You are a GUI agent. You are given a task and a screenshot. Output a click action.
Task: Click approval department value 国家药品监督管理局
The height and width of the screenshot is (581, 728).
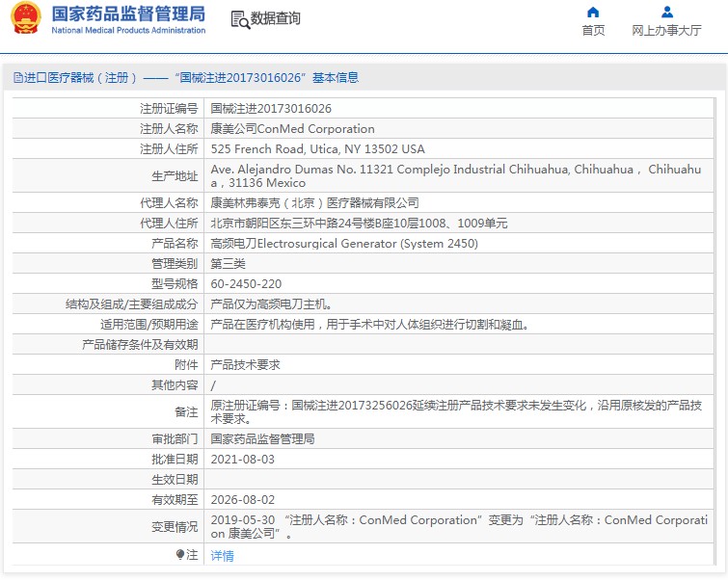coord(262,439)
